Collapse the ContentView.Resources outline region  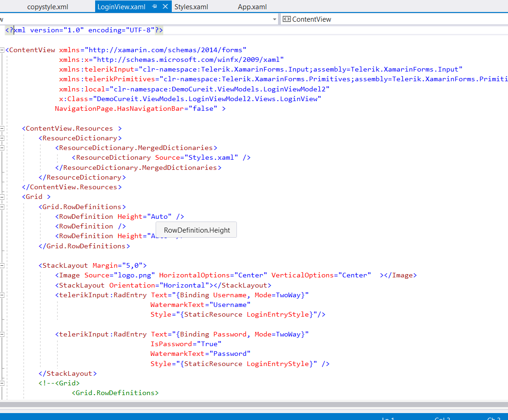[2, 129]
